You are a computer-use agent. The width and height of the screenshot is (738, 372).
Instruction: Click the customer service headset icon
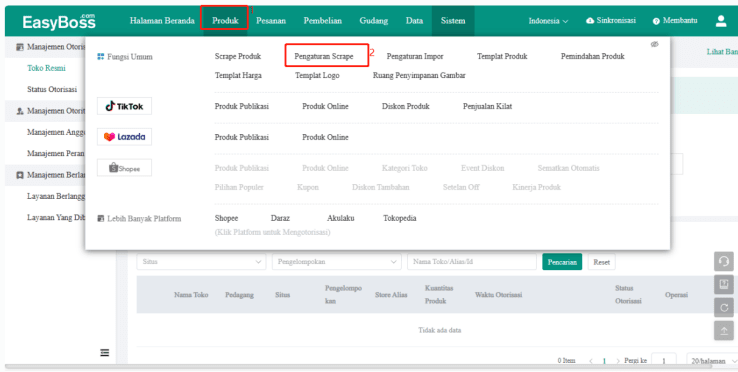tap(724, 261)
